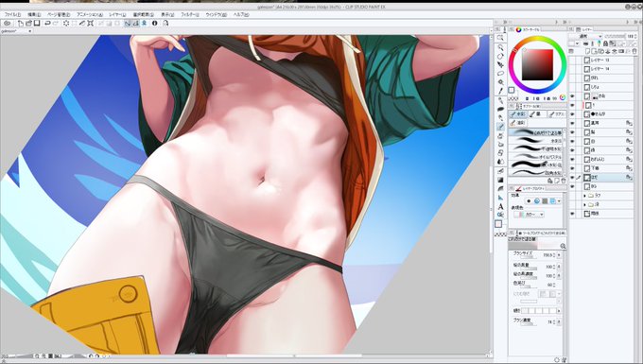Select the Ruler tool in toolbox

tap(500, 198)
